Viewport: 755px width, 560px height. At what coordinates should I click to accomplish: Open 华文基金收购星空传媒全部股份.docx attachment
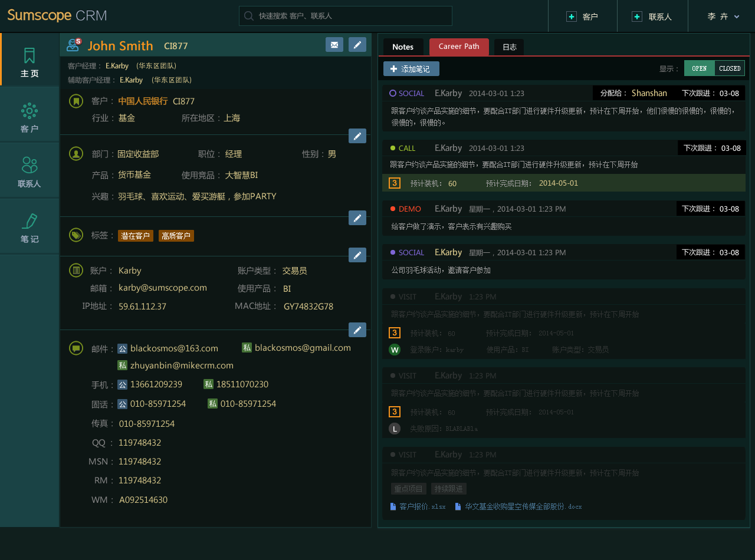pyautogui.click(x=518, y=506)
